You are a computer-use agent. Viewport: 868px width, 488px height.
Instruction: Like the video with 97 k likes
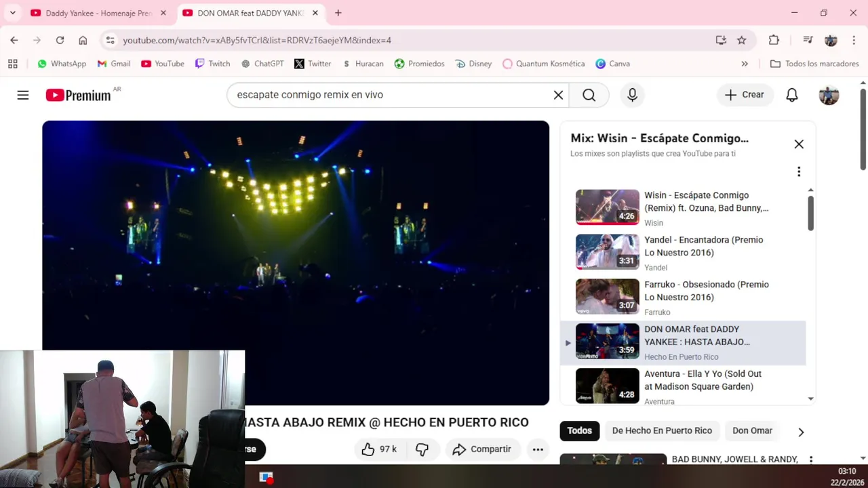[378, 449]
